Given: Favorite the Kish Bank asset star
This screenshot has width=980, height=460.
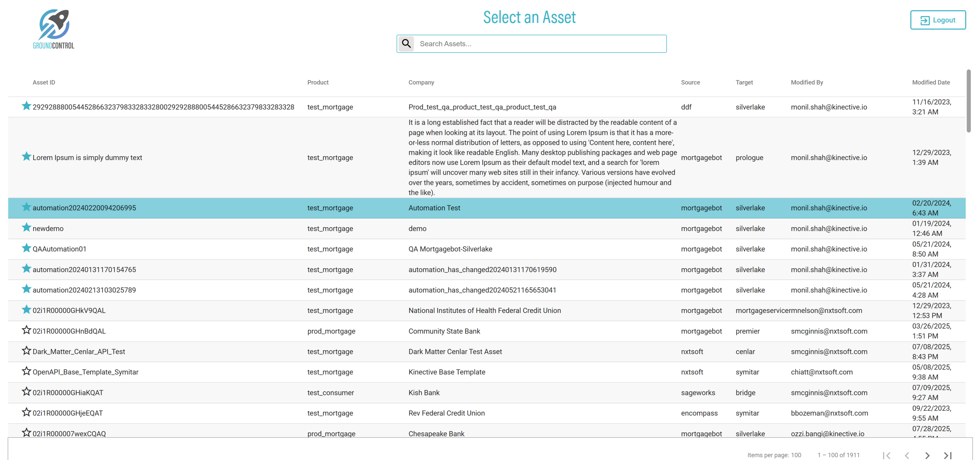Looking at the screenshot, I should tap(26, 392).
